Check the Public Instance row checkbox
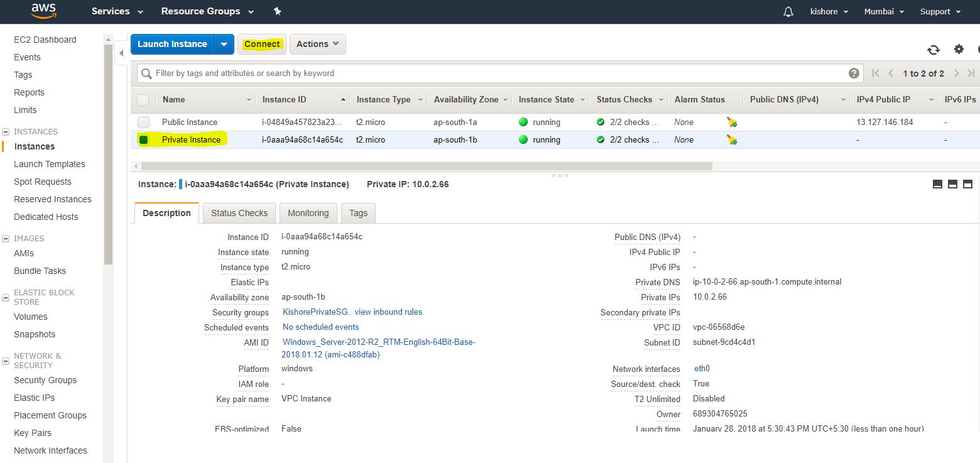The height and width of the screenshot is (463, 980). point(144,123)
